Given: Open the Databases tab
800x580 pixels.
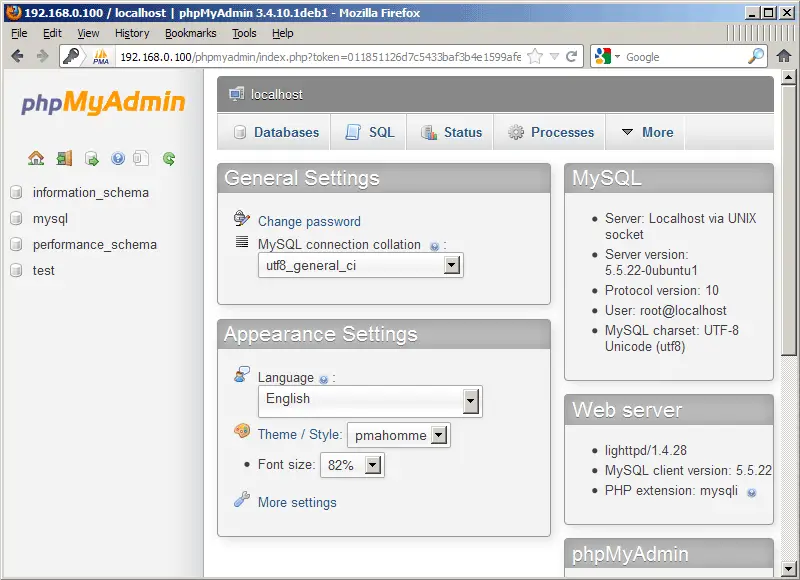Looking at the screenshot, I should tap(274, 132).
